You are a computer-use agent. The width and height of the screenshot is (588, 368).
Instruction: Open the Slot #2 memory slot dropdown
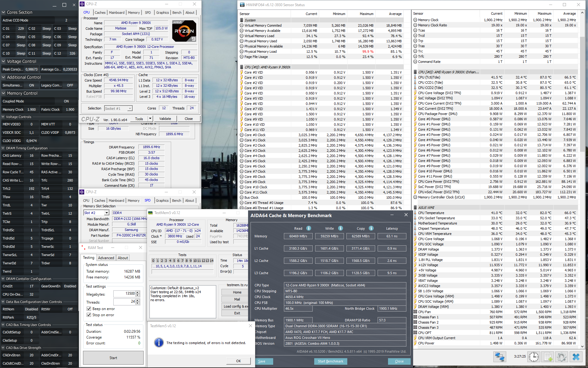[x=107, y=213]
